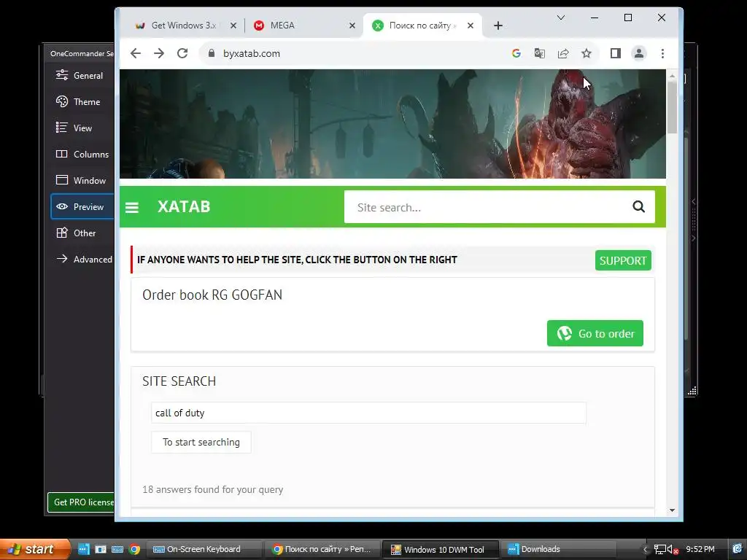Screen dimensions: 747x560
Task: Close the Поиск по сайту tab
Action: (x=471, y=26)
